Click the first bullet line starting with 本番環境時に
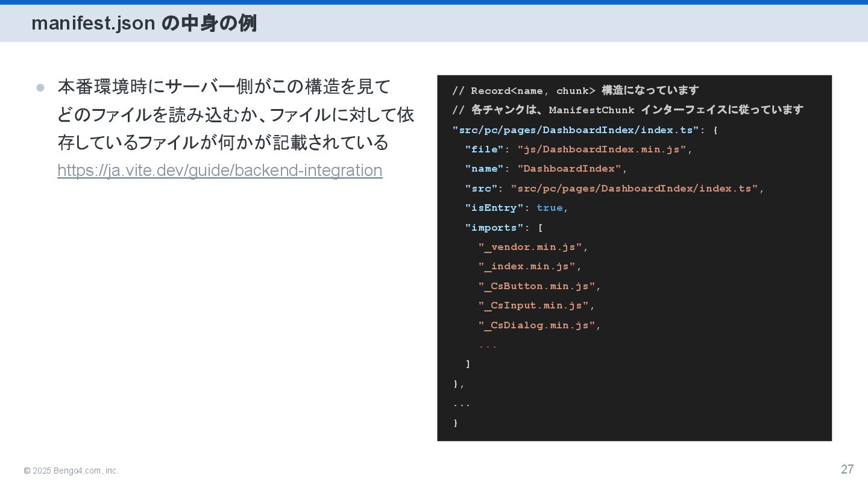This screenshot has width=868, height=488. pos(224,87)
